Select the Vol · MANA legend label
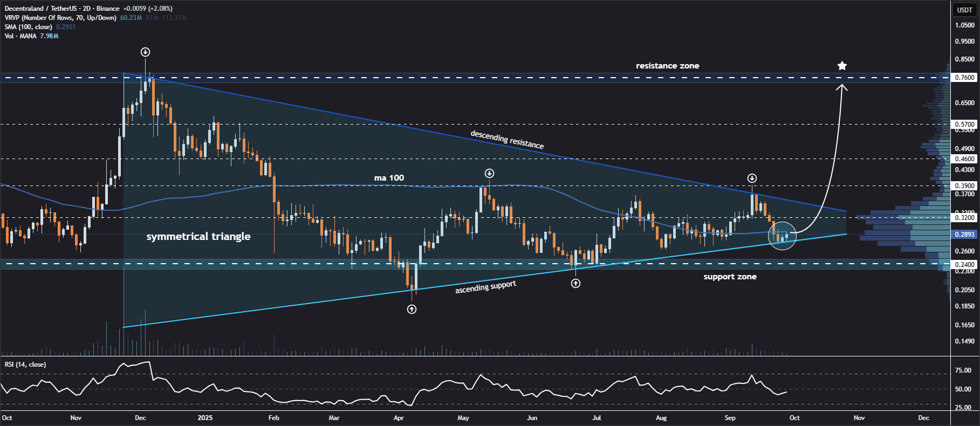 click(x=20, y=36)
